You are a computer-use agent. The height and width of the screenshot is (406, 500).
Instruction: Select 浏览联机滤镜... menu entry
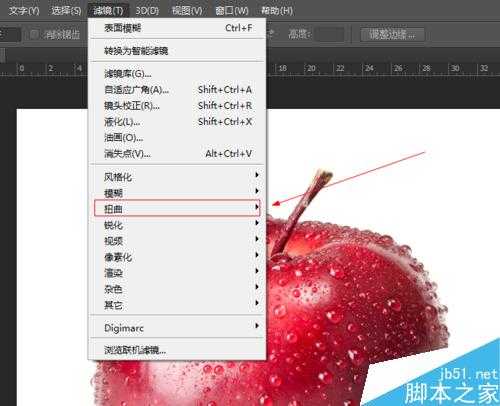[177, 350]
